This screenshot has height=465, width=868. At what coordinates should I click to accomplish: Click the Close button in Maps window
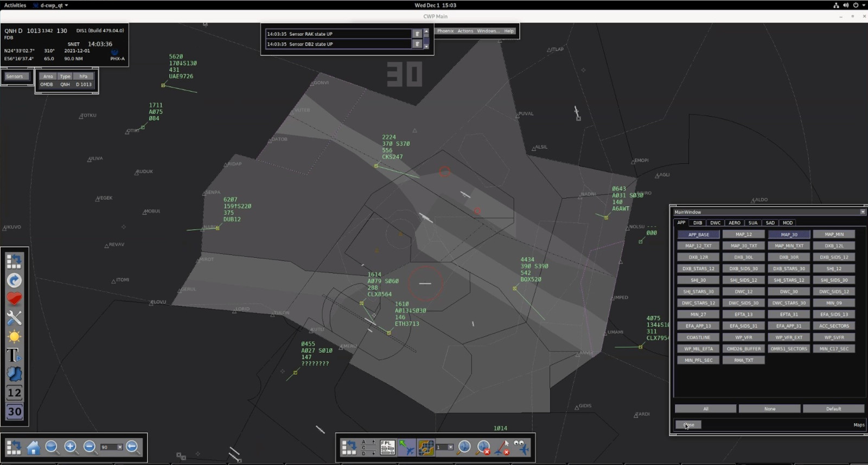(x=688, y=425)
